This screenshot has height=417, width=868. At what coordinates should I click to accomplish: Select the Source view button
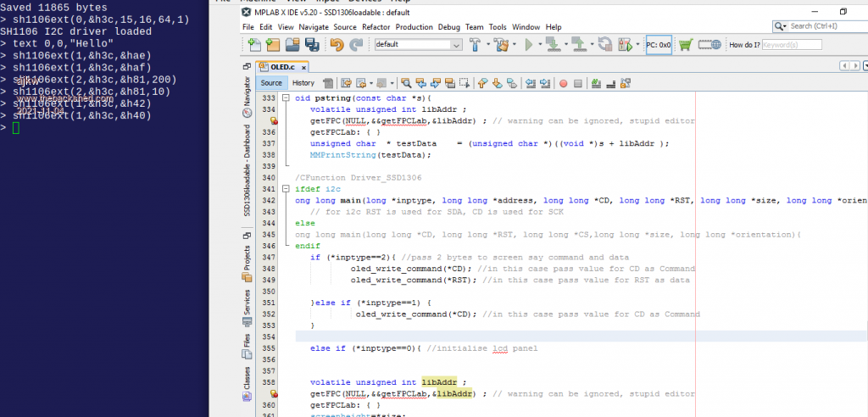(x=271, y=83)
